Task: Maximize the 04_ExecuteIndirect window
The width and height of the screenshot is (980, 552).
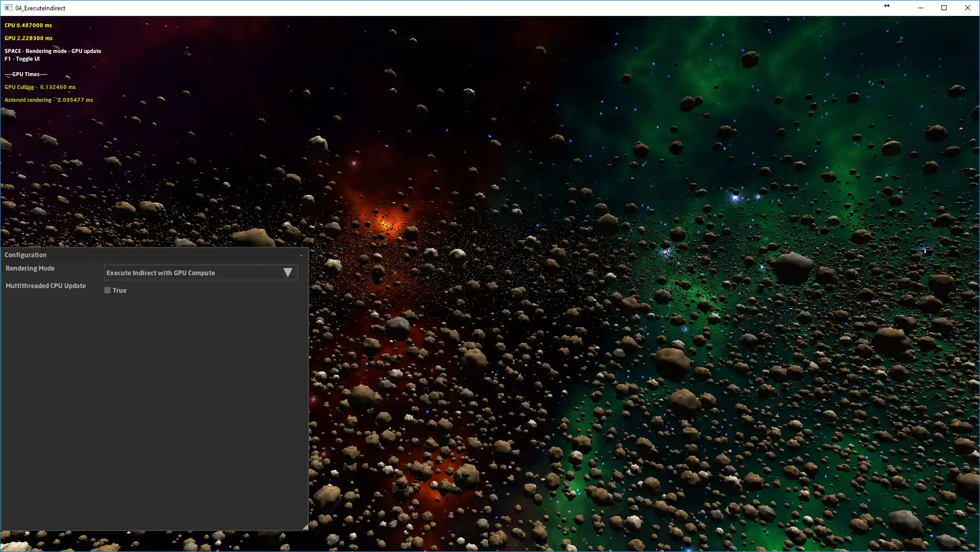Action: click(944, 8)
